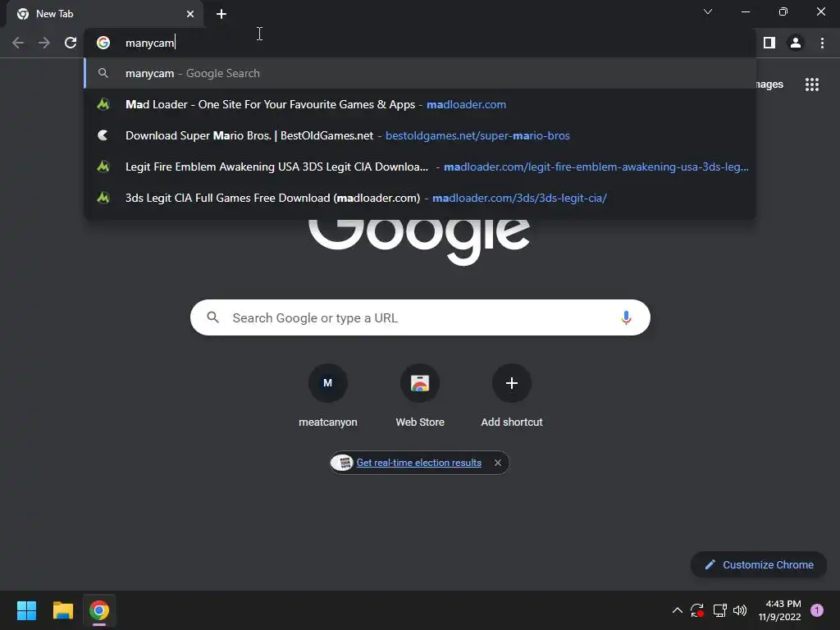Dismiss the election results promo
Viewport: 840px width, 630px height.
coord(498,463)
